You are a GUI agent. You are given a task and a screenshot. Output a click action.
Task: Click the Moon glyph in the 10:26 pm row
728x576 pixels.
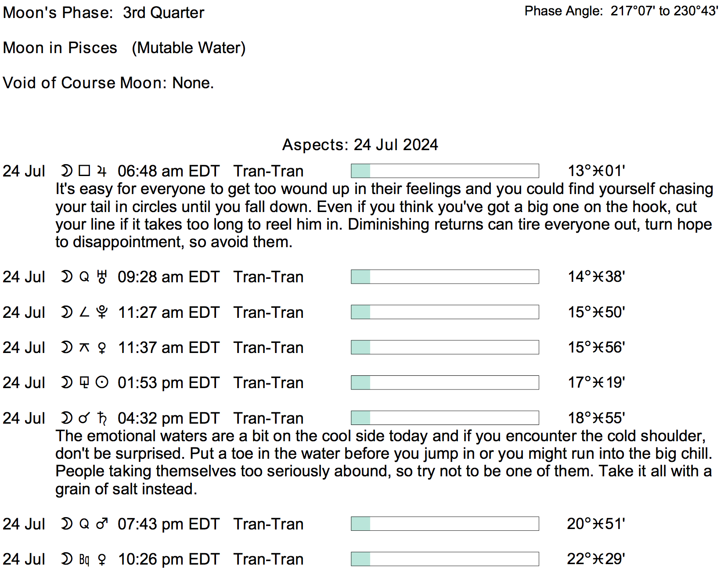[x=66, y=559]
